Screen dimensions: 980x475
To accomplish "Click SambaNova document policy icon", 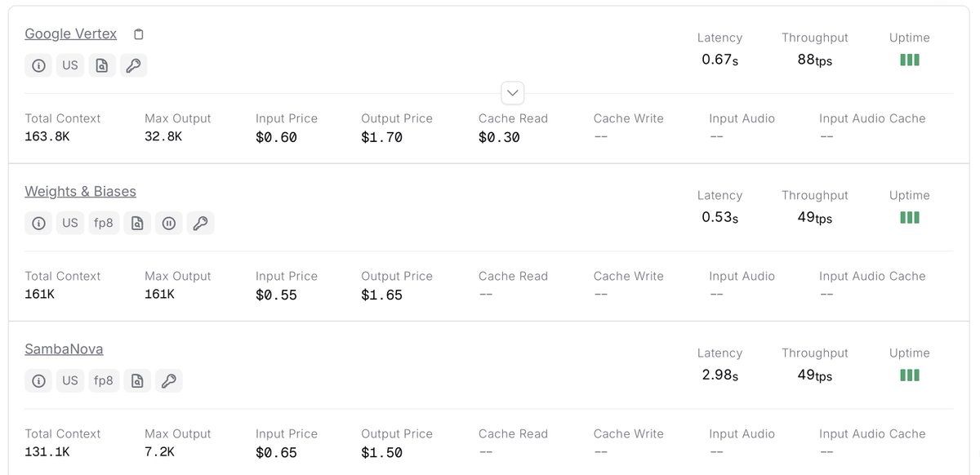I will point(137,380).
